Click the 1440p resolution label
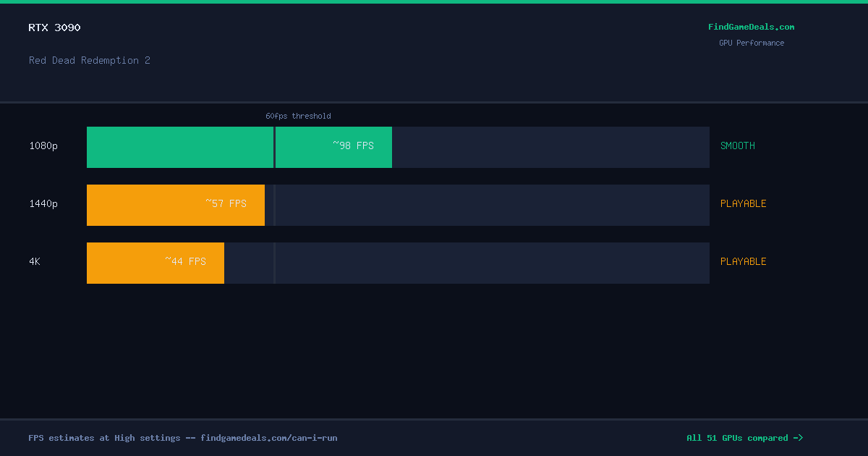 tap(43, 204)
